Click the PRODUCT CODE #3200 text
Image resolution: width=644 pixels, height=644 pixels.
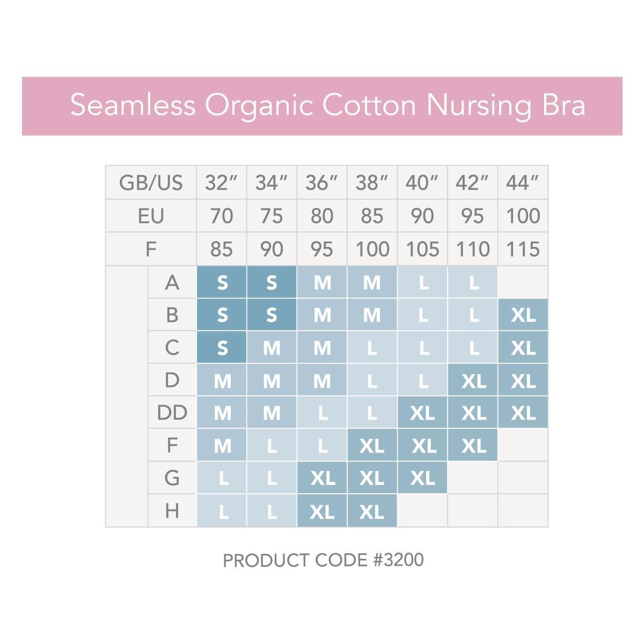coord(323,560)
